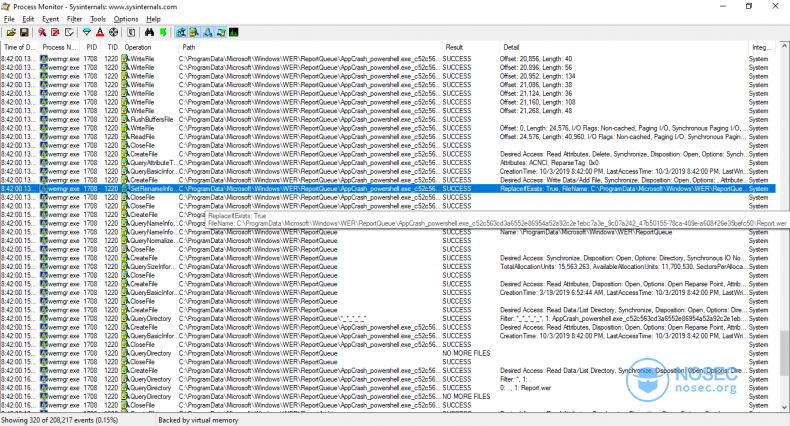Open the Help menu

(153, 19)
